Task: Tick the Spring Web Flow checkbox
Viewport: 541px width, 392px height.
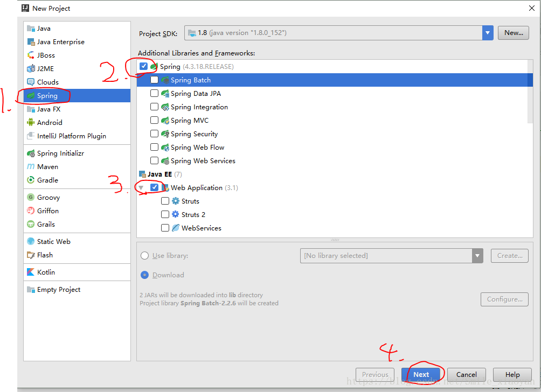Action: point(154,147)
